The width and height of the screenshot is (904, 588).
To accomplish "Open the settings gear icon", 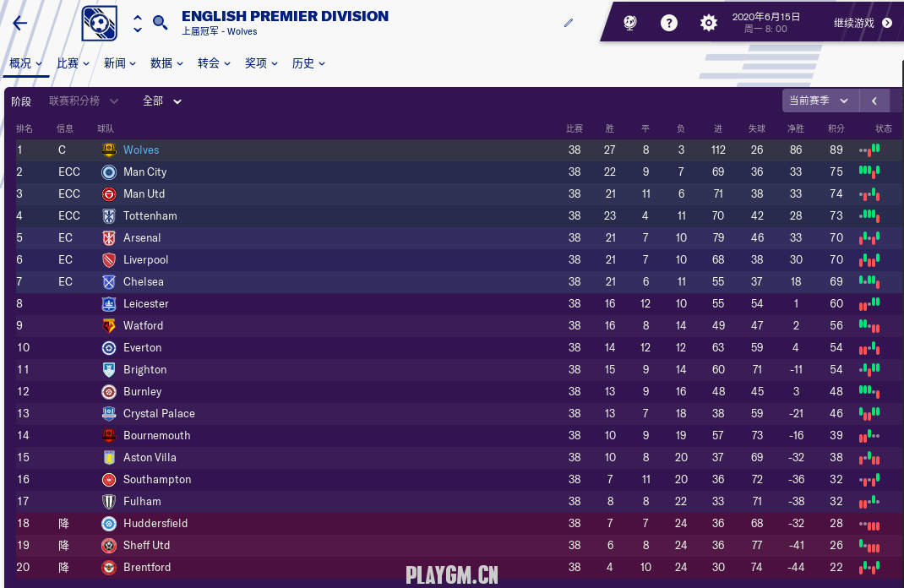I will pyautogui.click(x=709, y=23).
